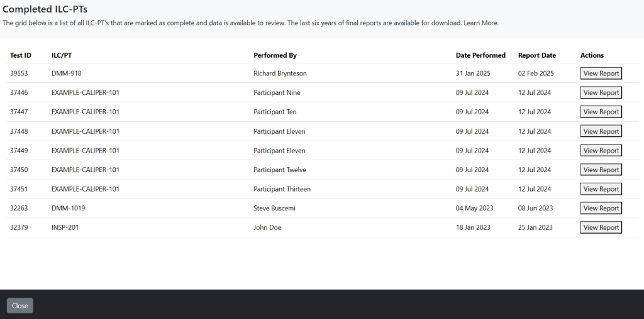Click the Date Performed column header
The width and height of the screenshot is (644, 319).
point(480,55)
